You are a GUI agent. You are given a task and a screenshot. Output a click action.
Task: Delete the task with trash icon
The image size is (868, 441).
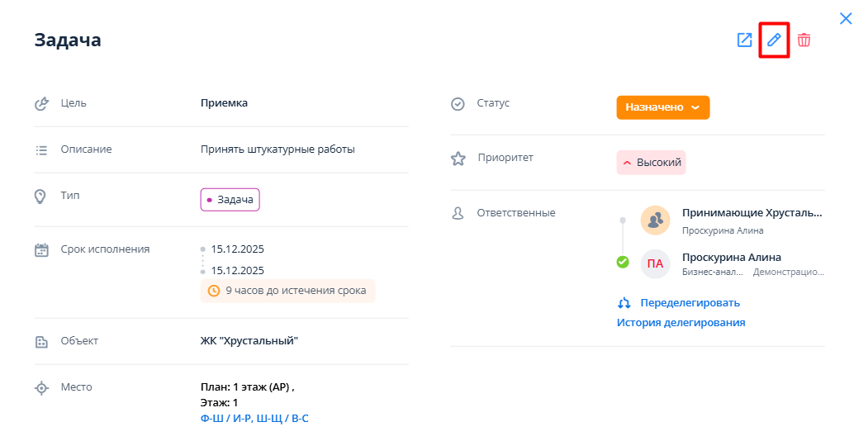click(x=804, y=40)
